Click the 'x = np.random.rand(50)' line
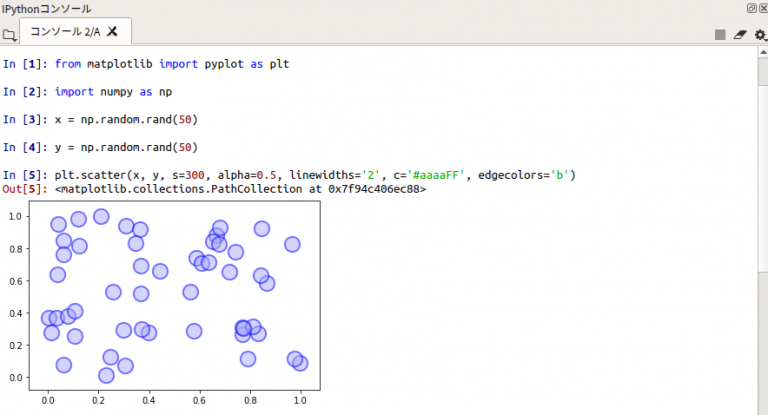This screenshot has width=768, height=415. point(127,120)
